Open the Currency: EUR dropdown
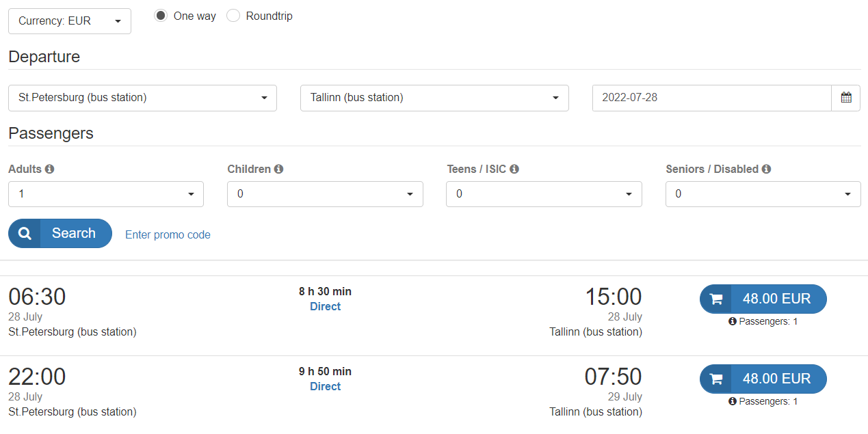868x434 pixels. (x=70, y=21)
